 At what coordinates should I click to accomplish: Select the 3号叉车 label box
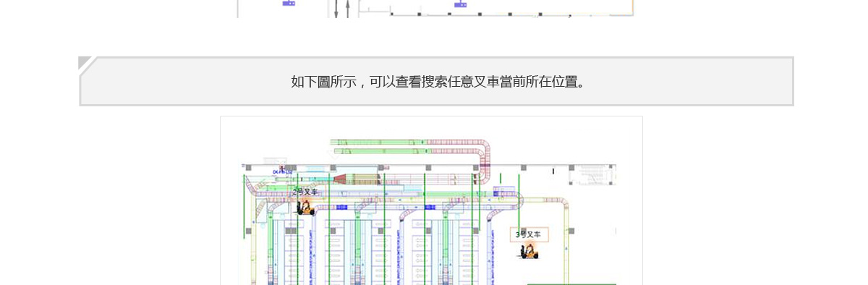pyautogui.click(x=529, y=234)
